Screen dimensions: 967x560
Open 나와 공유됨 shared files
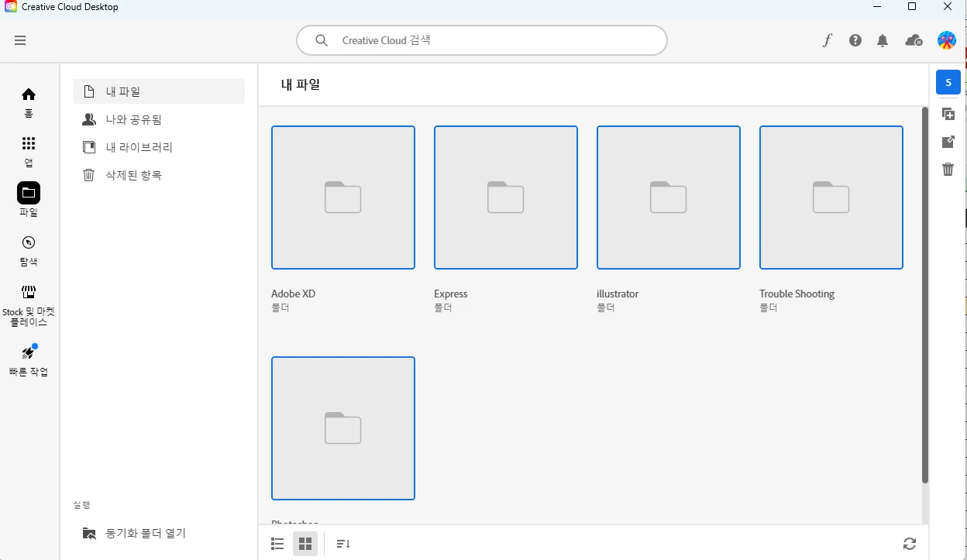(159, 119)
